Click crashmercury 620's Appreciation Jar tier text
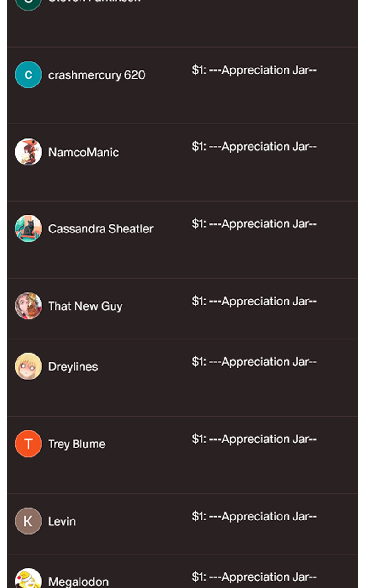 (x=254, y=70)
